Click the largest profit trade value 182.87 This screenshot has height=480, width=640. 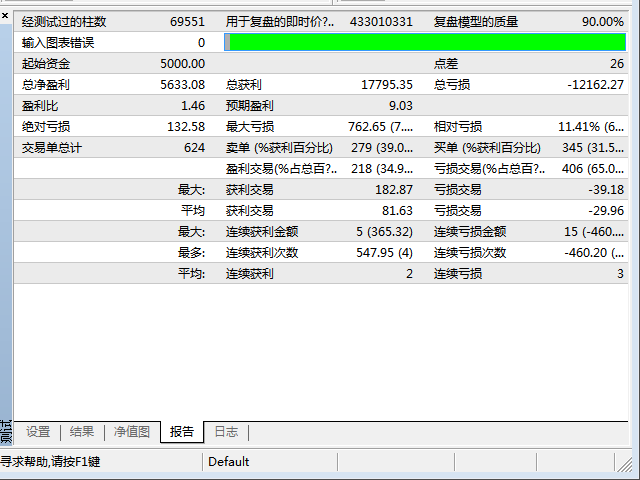[394, 190]
